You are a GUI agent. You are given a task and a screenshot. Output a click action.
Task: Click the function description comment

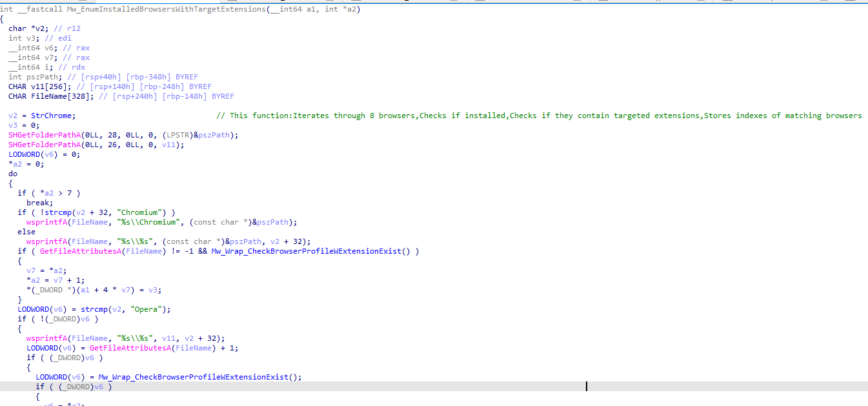coord(539,116)
